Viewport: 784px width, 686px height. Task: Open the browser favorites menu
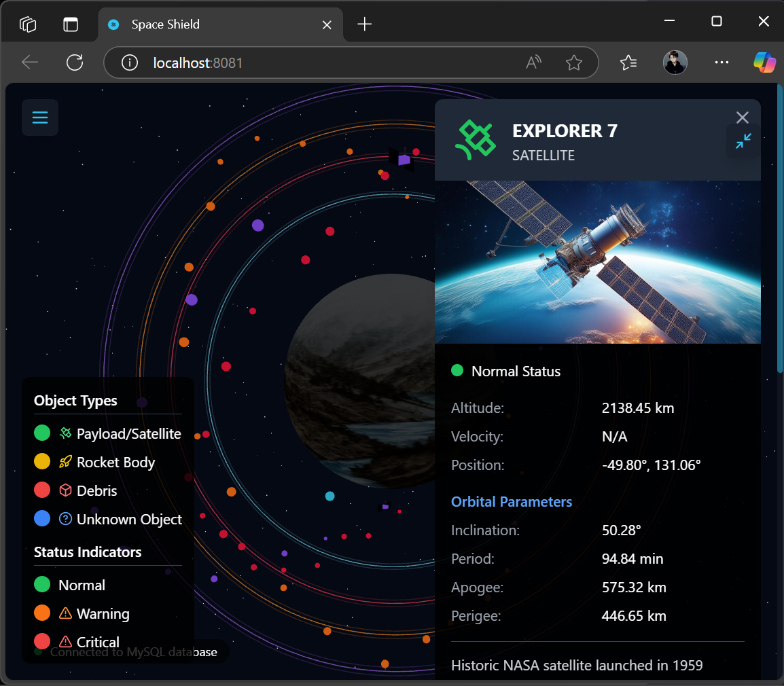click(x=628, y=62)
